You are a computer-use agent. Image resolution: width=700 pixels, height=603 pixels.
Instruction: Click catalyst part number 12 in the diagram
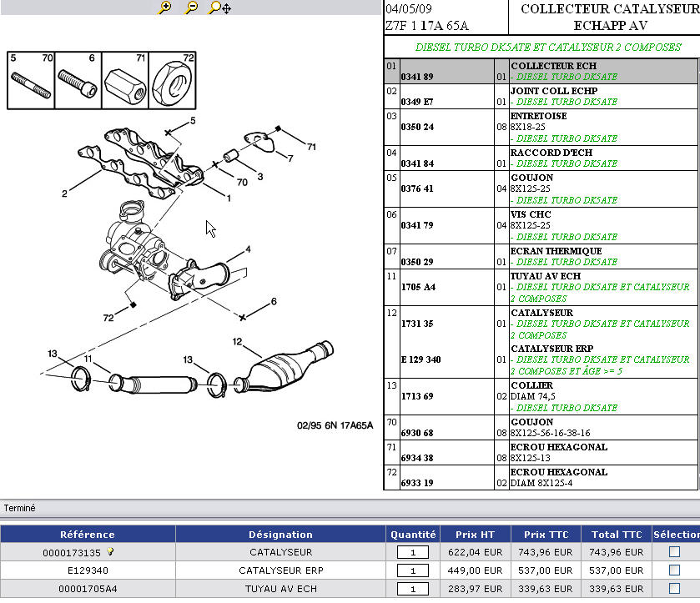pyautogui.click(x=237, y=341)
